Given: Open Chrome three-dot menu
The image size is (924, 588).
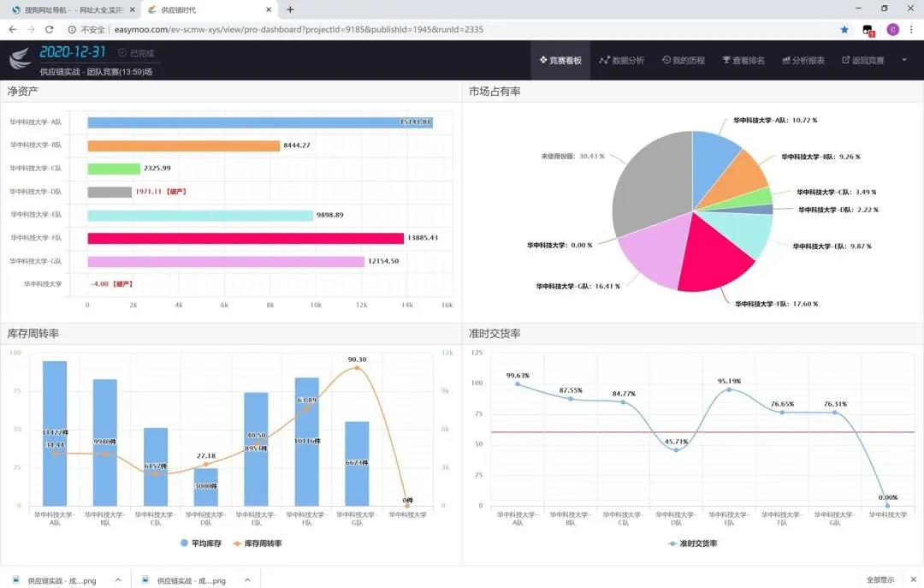Looking at the screenshot, I should tap(912, 29).
